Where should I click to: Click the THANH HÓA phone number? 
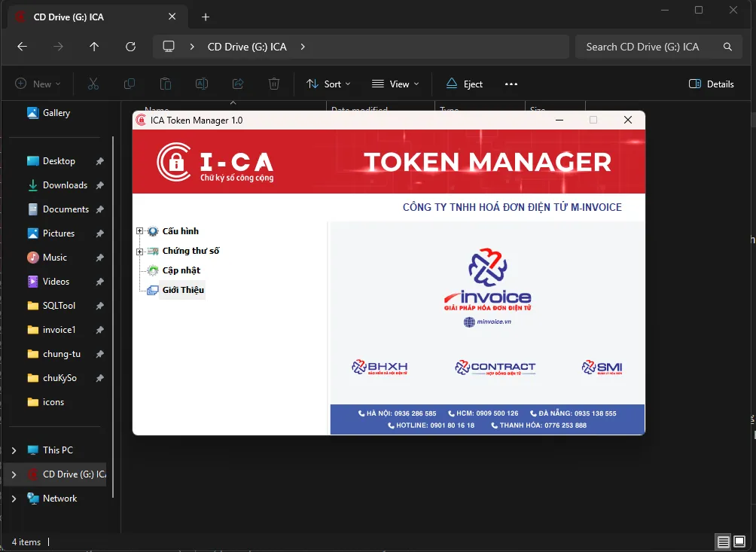tap(538, 425)
